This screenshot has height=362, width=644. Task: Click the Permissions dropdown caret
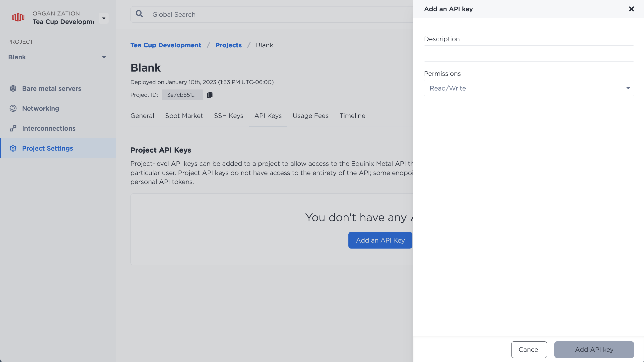click(x=628, y=88)
